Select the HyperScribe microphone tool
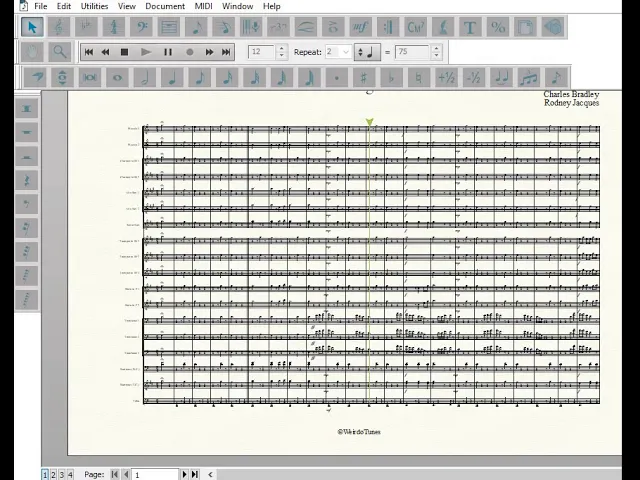The width and height of the screenshot is (640, 480). coord(251,27)
